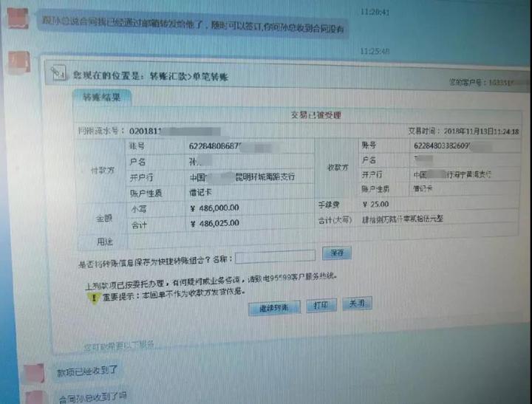Click the total amount ¥ 486,025.00
This screenshot has height=404, width=532.
point(215,224)
